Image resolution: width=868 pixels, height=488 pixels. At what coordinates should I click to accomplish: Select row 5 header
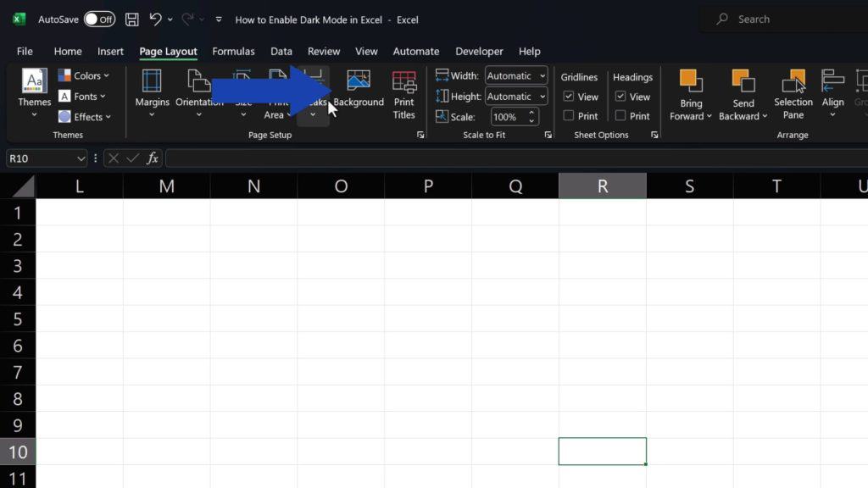pyautogui.click(x=18, y=319)
